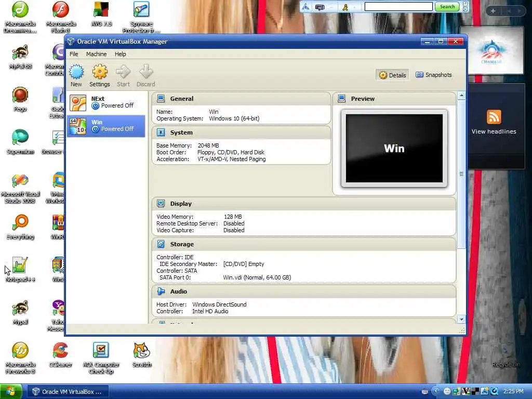Viewport: 532px width, 399px height.
Task: Click the Display section monitor icon
Action: [161, 203]
